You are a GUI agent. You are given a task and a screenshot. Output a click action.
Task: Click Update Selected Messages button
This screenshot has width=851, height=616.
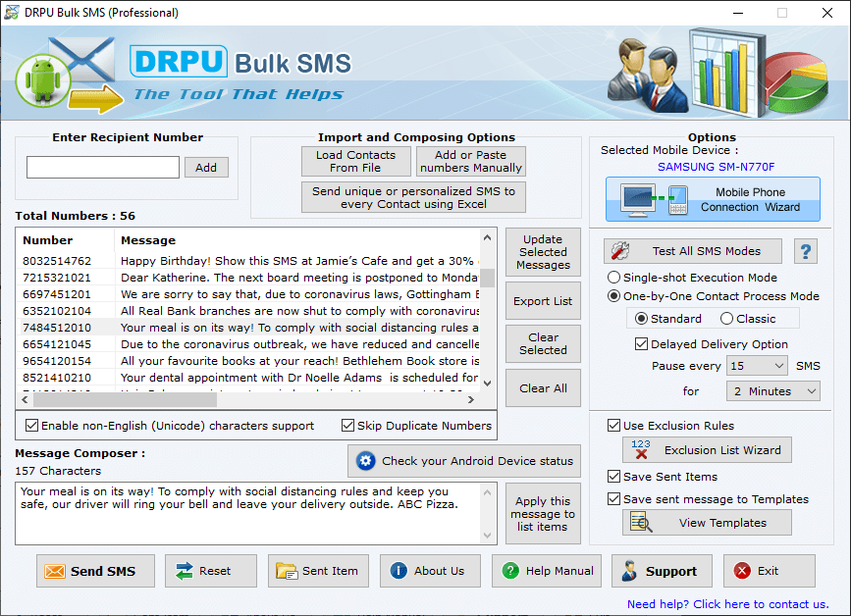543,252
